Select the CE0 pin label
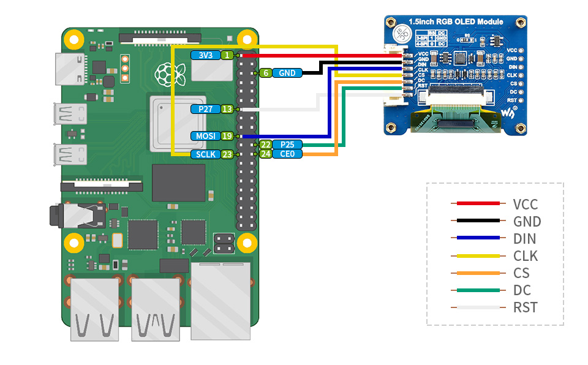The width and height of the screenshot is (588, 365). (x=287, y=154)
